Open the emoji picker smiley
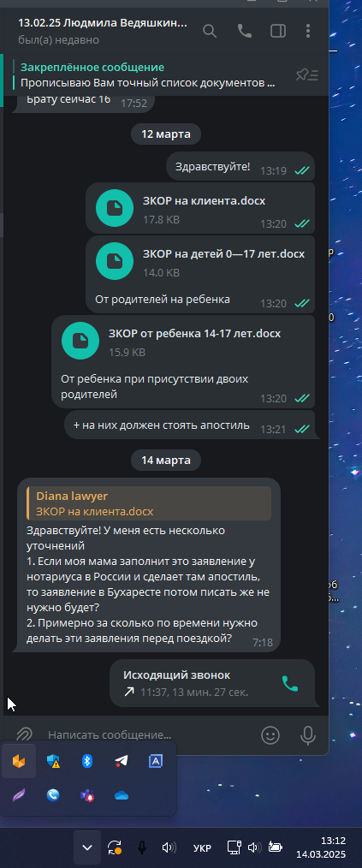The height and width of the screenshot is (868, 362). 270,735
